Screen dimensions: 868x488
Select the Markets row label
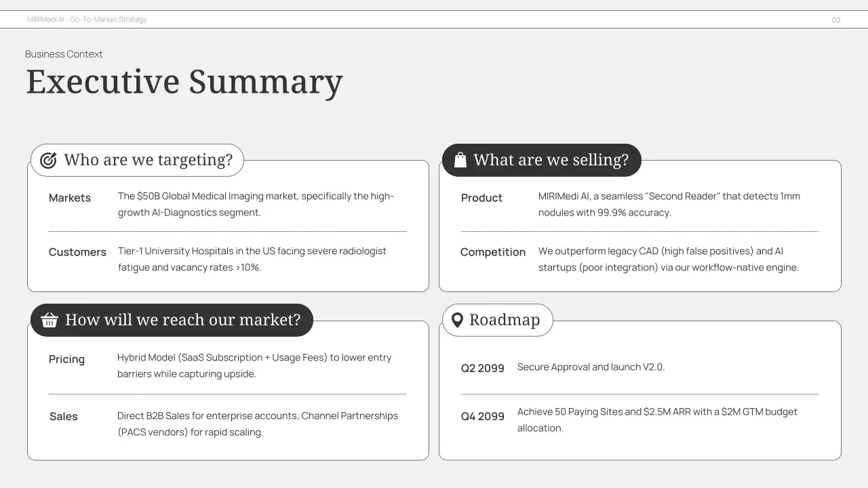(70, 198)
